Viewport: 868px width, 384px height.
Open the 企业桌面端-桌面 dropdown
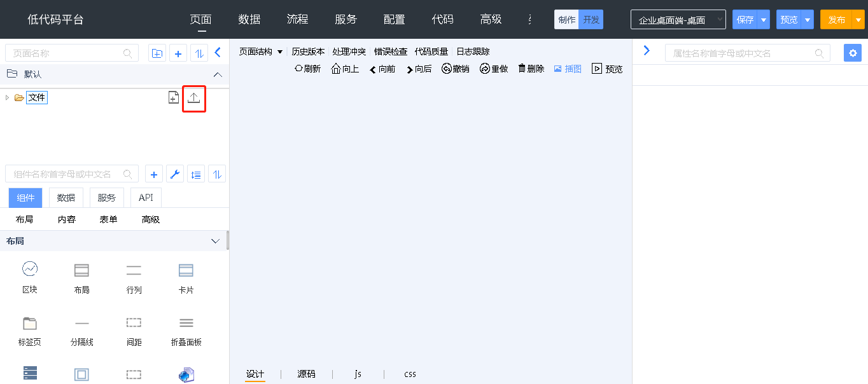[x=678, y=20]
